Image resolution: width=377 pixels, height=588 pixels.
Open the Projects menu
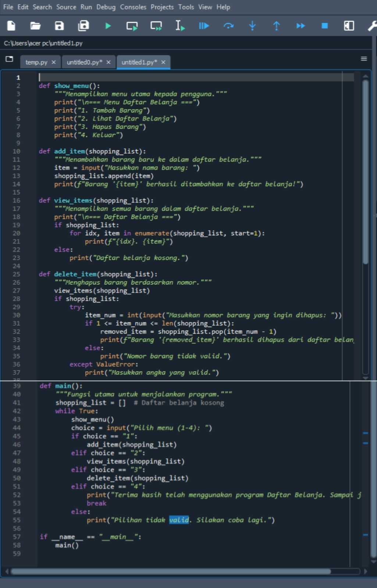pyautogui.click(x=162, y=7)
